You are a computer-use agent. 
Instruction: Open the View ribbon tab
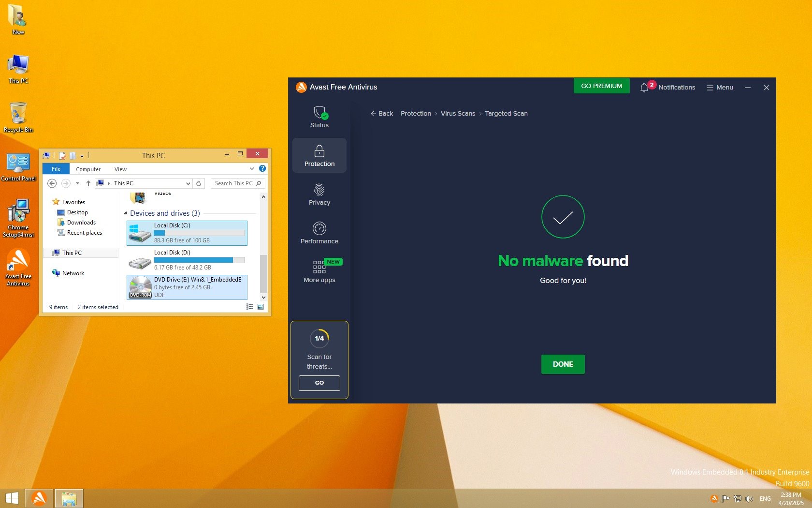tap(120, 169)
